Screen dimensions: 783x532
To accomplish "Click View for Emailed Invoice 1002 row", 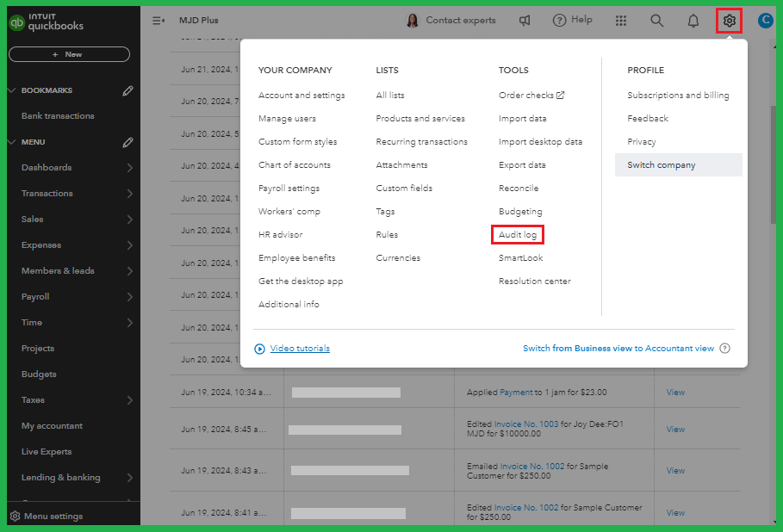I will [x=675, y=471].
